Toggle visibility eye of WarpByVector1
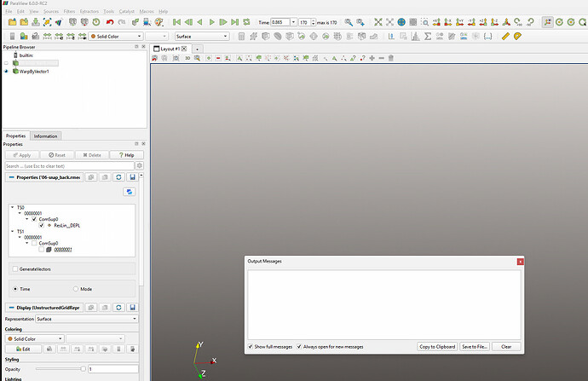 pos(6,72)
